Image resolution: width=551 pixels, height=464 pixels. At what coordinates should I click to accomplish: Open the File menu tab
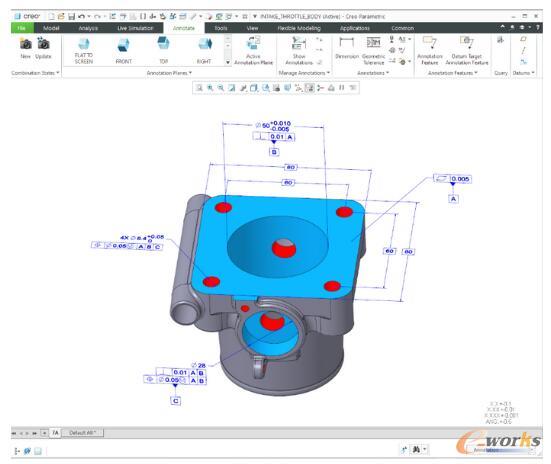pyautogui.click(x=21, y=28)
